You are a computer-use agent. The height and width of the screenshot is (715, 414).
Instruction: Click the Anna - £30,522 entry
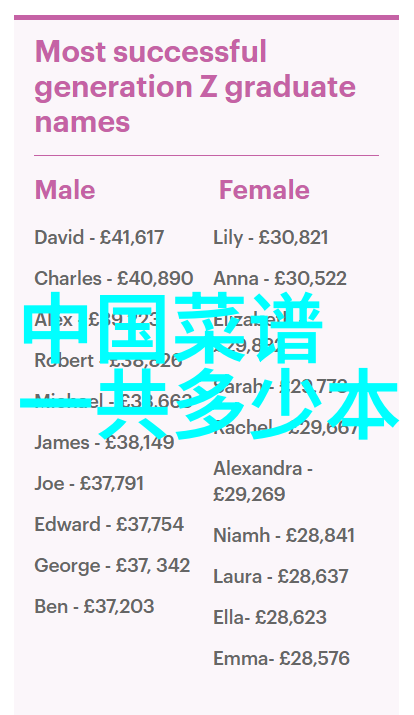click(x=280, y=278)
